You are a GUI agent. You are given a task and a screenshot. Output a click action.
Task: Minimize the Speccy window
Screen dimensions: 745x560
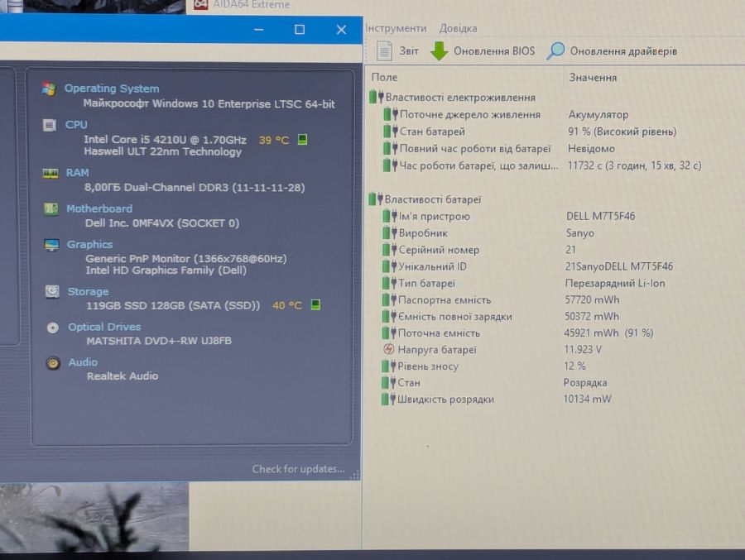pos(258,30)
